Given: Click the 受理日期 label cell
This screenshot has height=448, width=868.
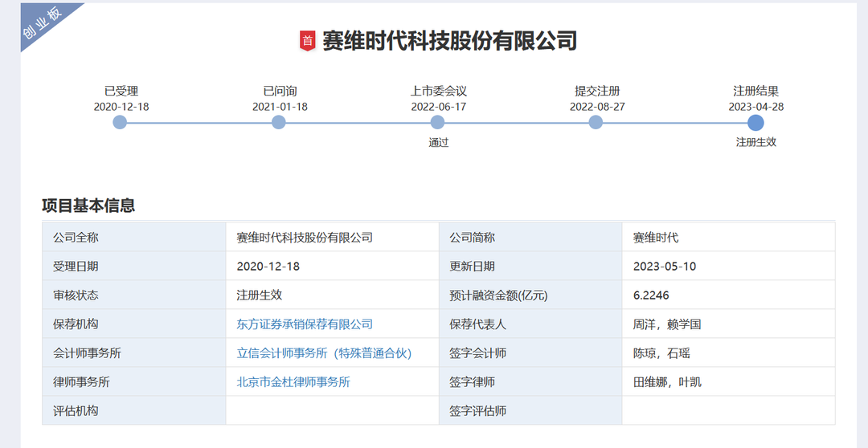Looking at the screenshot, I should pyautogui.click(x=134, y=267).
